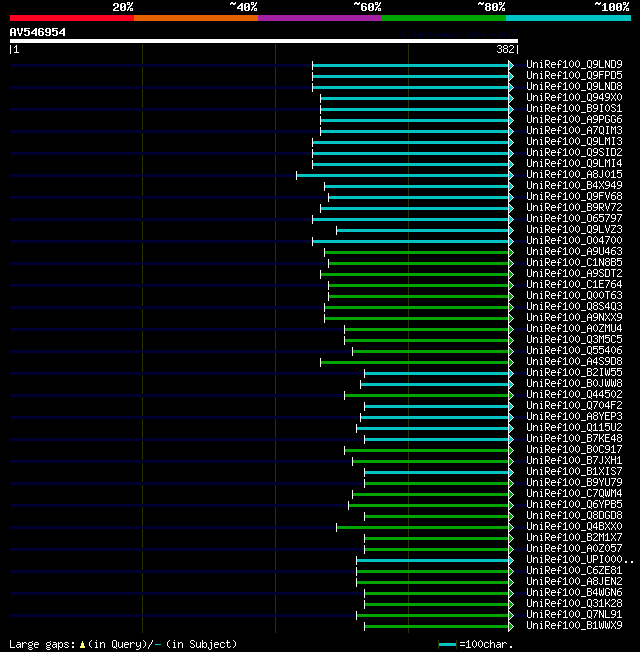Click the text UniRef100_B4X949
This screenshot has height=652, width=640.
(x=574, y=185)
